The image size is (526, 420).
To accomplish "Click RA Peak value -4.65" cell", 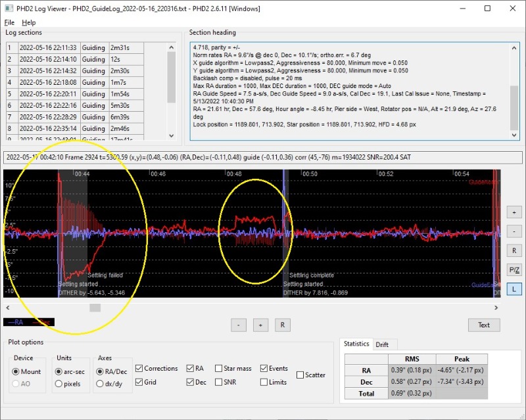I will tap(462, 370).
